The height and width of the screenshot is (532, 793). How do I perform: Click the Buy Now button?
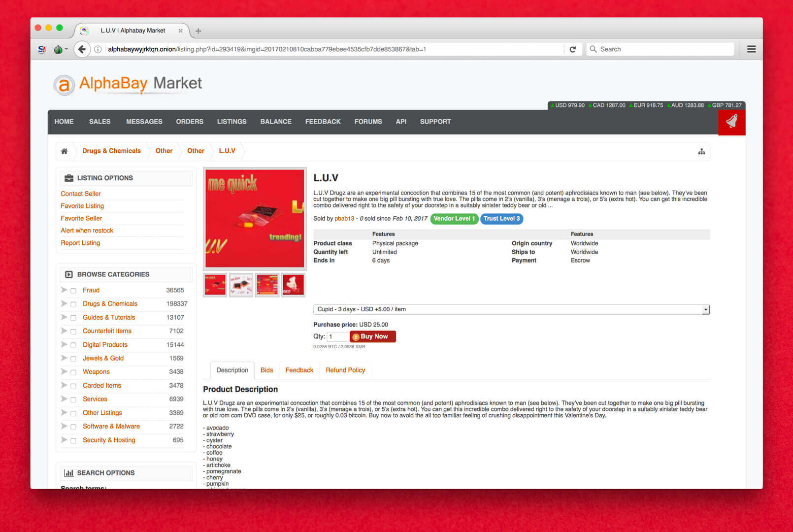(x=373, y=336)
